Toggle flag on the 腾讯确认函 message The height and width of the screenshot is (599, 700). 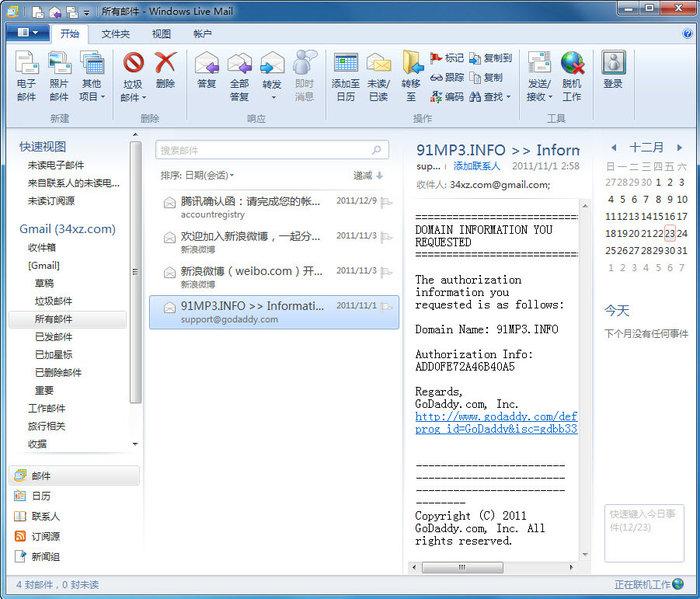click(x=386, y=203)
